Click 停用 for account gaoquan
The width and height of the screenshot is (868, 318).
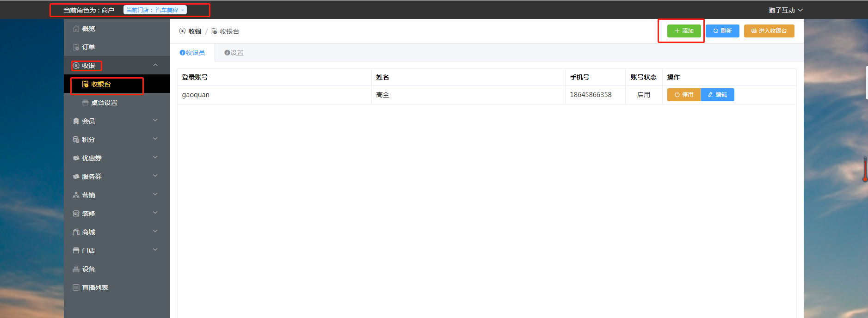click(x=684, y=95)
